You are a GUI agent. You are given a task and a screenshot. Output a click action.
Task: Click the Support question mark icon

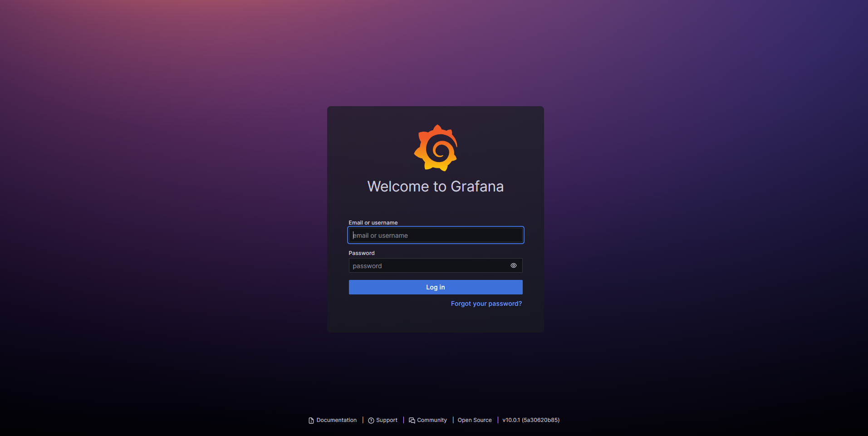(x=371, y=421)
